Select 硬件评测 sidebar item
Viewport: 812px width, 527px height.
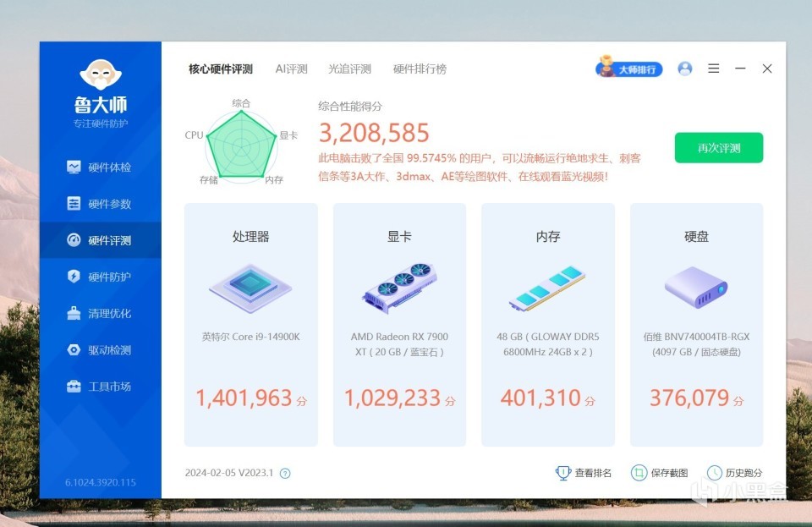coord(101,240)
